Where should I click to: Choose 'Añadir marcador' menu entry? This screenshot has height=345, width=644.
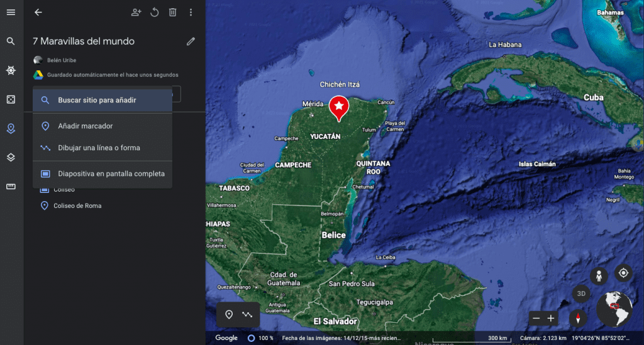(86, 126)
